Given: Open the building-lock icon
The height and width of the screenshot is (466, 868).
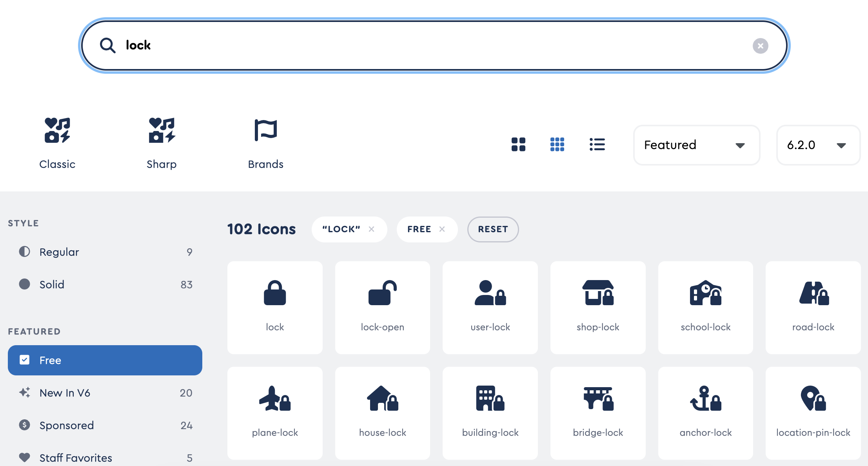Looking at the screenshot, I should point(490,413).
